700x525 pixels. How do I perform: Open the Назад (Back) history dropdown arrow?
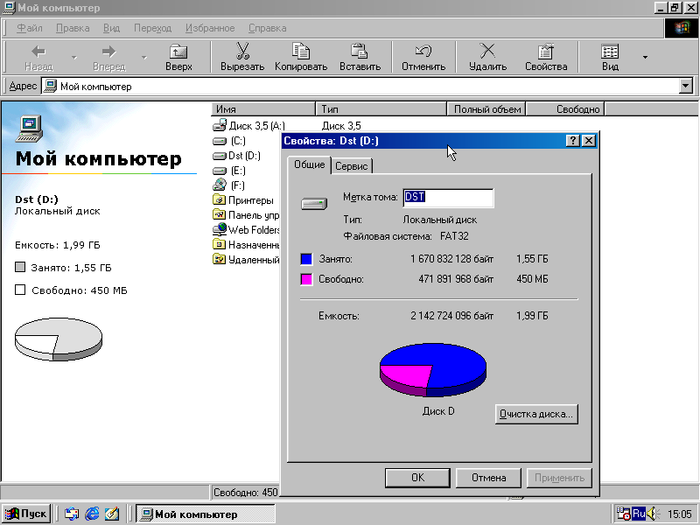73,57
